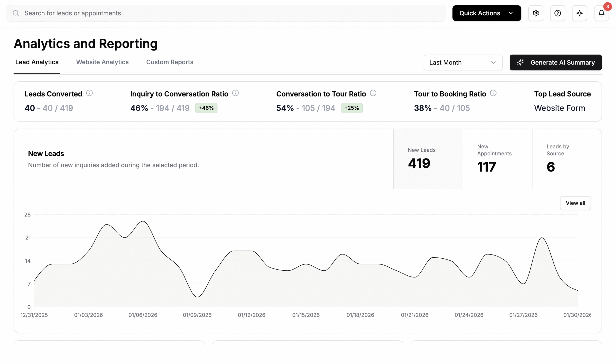This screenshot has width=616, height=364.
Task: Switch to the Custom Reports tab
Action: [x=169, y=62]
